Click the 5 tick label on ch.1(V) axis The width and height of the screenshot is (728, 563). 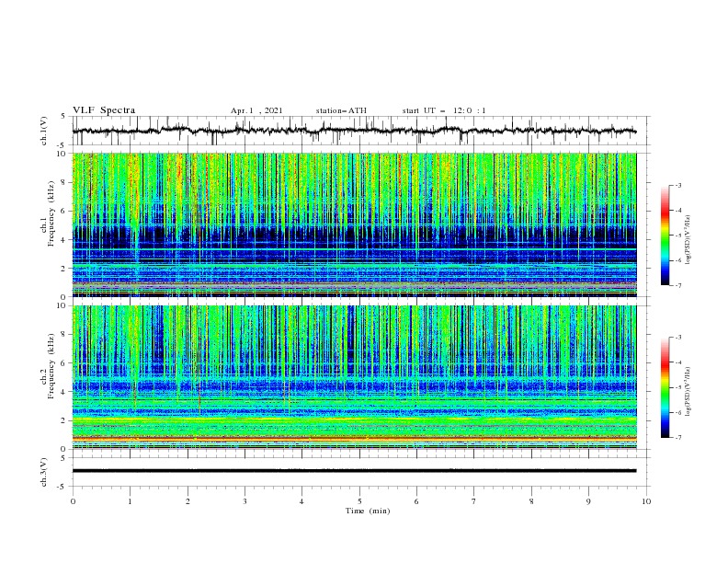tap(63, 116)
